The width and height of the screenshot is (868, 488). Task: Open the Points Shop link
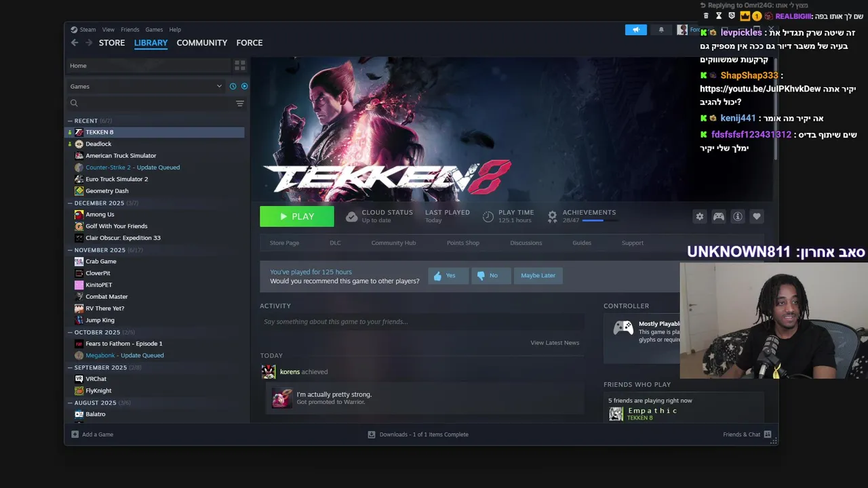[463, 243]
